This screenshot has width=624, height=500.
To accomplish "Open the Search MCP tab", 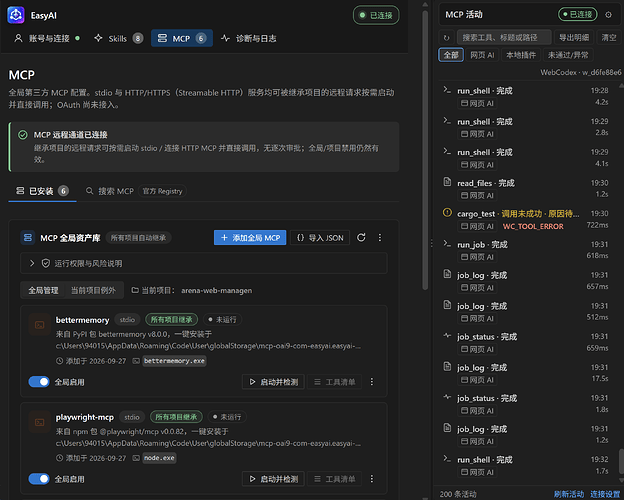I will tap(136, 191).
